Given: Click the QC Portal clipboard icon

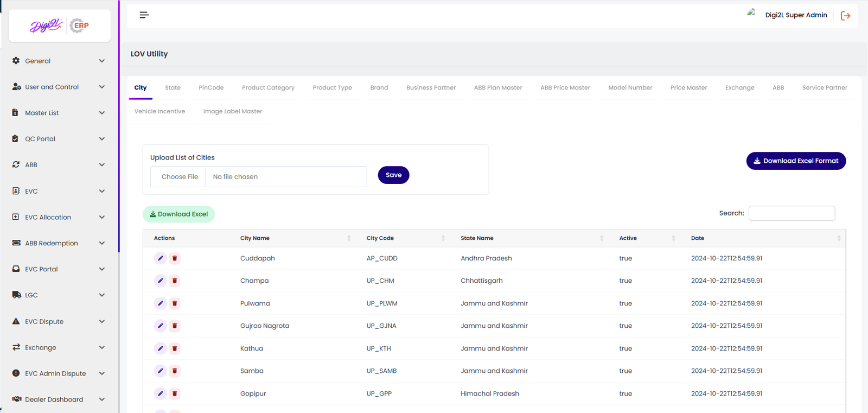Looking at the screenshot, I should (x=15, y=139).
